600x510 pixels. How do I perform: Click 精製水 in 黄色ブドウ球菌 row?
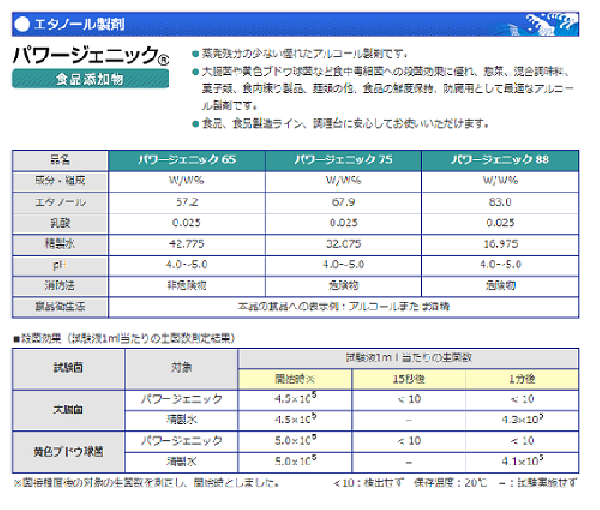pyautogui.click(x=181, y=462)
